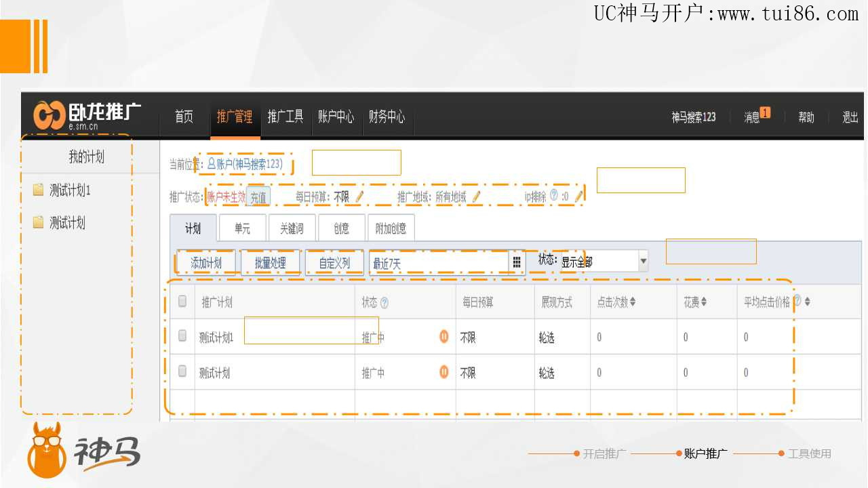Click 不限 budget cell in 测试计划 row
The height and width of the screenshot is (488, 868).
(468, 373)
